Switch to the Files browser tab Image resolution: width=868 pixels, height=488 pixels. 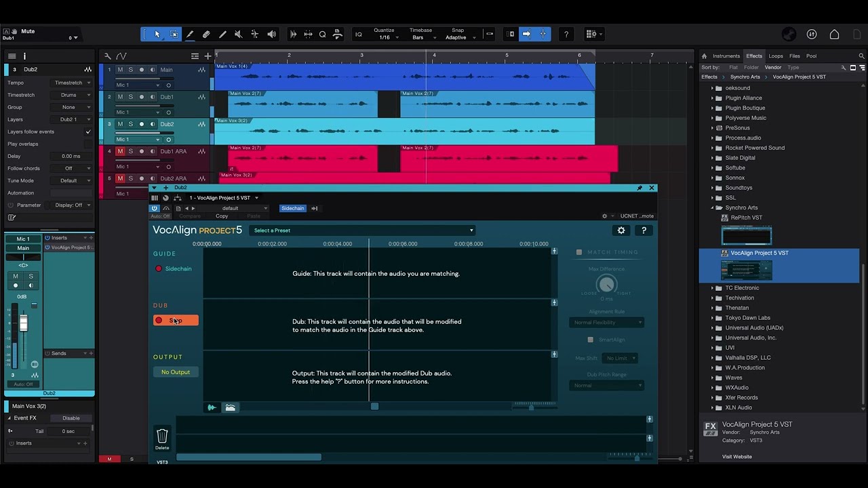tap(795, 56)
